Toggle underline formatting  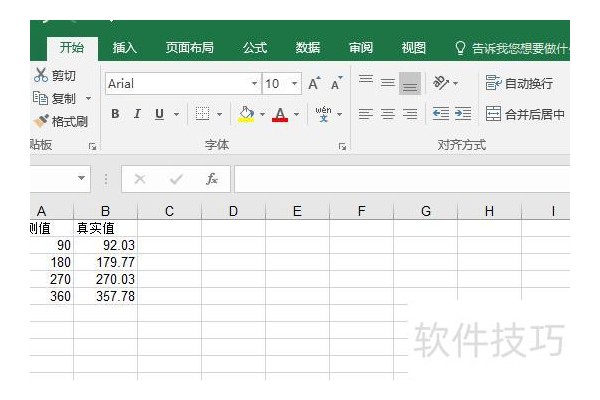coord(160,114)
